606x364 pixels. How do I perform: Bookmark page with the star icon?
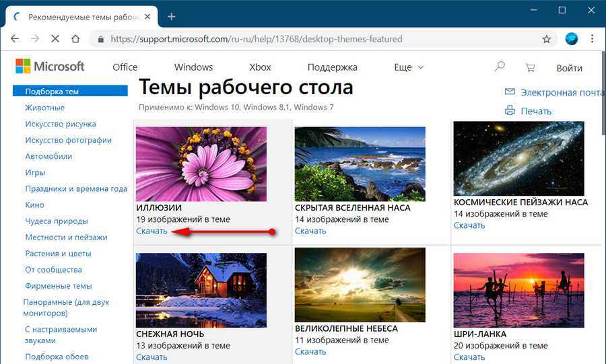click(x=547, y=39)
